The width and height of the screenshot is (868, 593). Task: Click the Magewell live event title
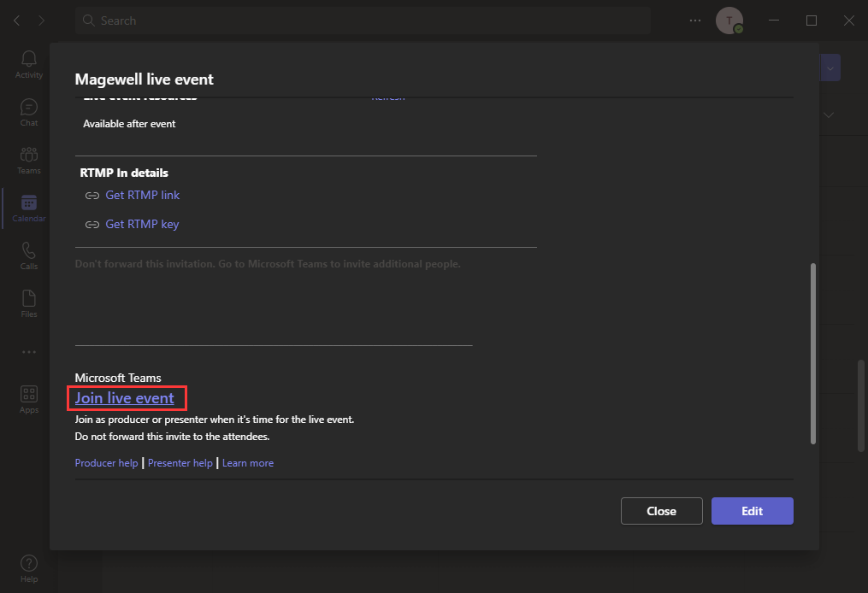pos(144,79)
